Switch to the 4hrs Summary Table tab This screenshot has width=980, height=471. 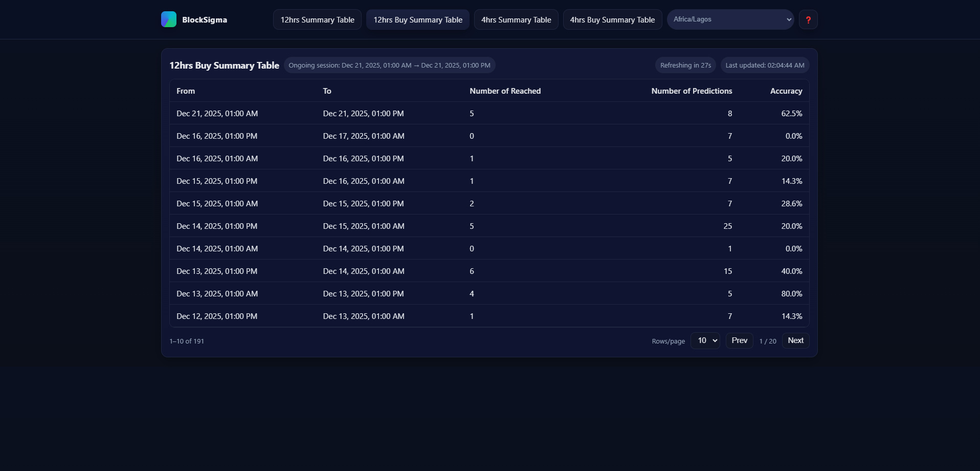pos(516,19)
